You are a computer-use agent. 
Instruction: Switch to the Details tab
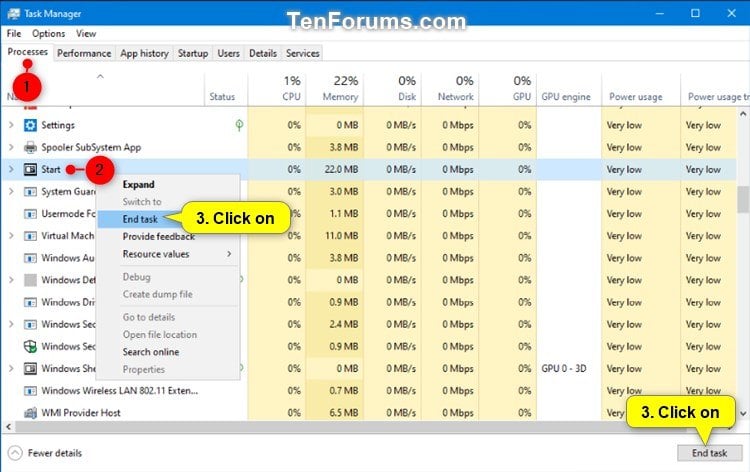pyautogui.click(x=263, y=53)
